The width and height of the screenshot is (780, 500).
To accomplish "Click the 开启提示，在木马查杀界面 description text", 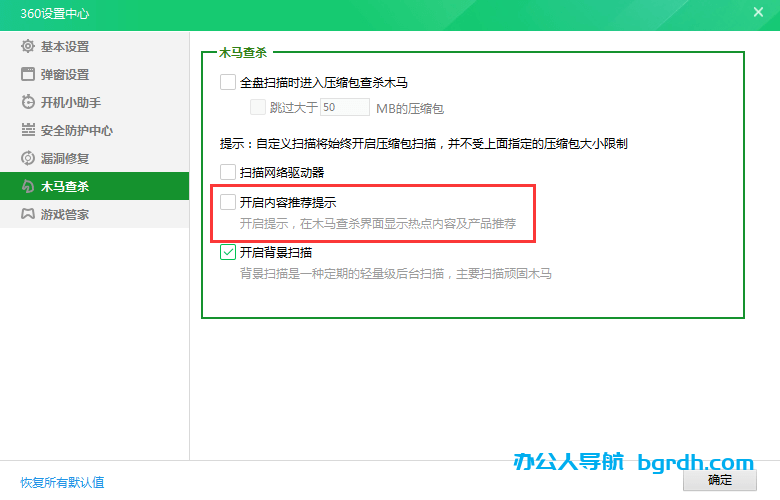I will [x=378, y=224].
